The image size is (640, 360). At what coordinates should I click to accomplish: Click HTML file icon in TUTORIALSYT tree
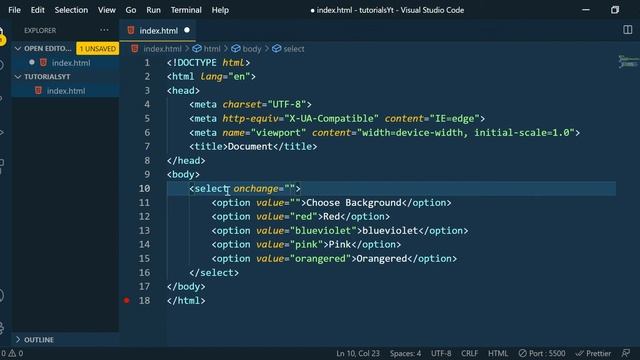[x=38, y=90]
